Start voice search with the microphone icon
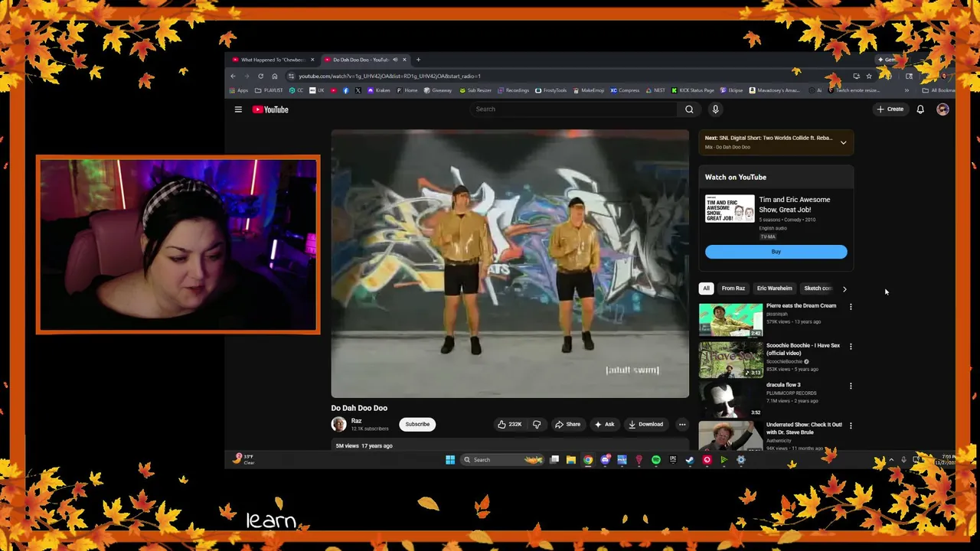 point(715,109)
